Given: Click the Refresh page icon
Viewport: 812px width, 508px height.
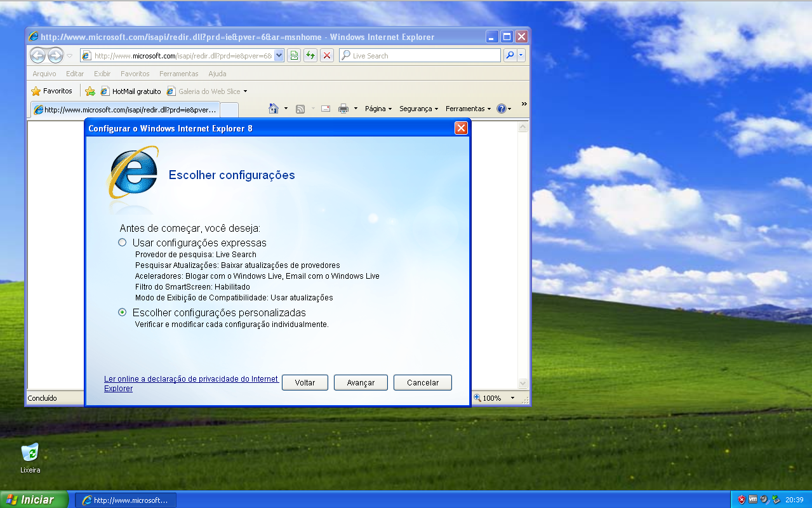Looking at the screenshot, I should (310, 56).
